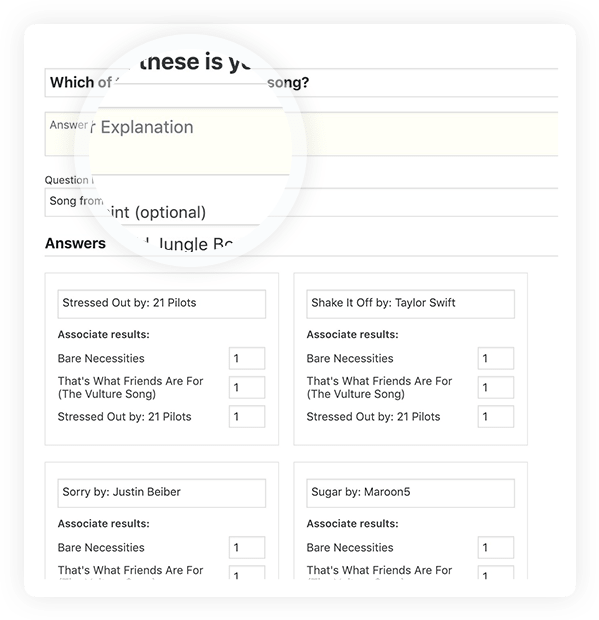
Task: Click Bare Necessities score box under Stressed Out answer
Action: point(247,358)
